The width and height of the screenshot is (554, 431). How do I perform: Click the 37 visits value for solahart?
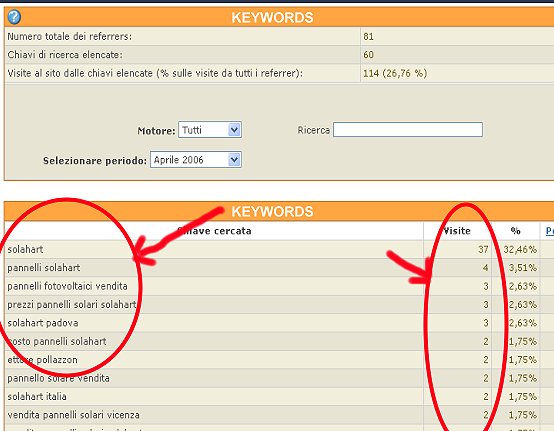click(x=483, y=249)
